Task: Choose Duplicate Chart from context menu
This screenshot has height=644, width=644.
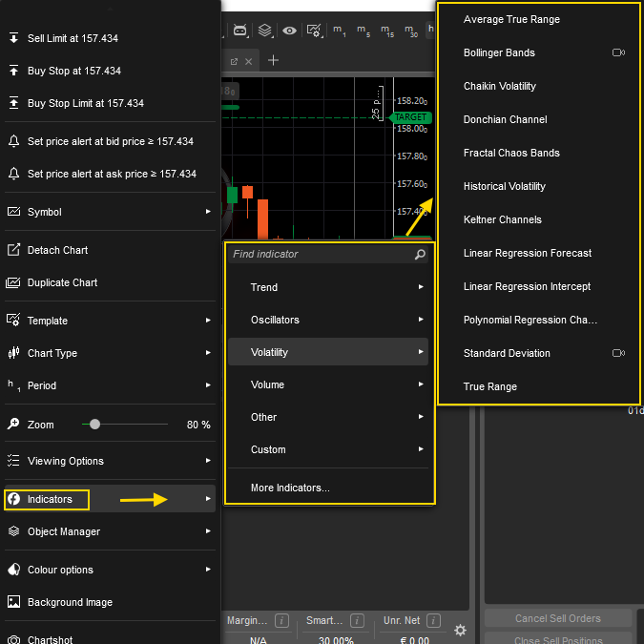Action: click(62, 282)
